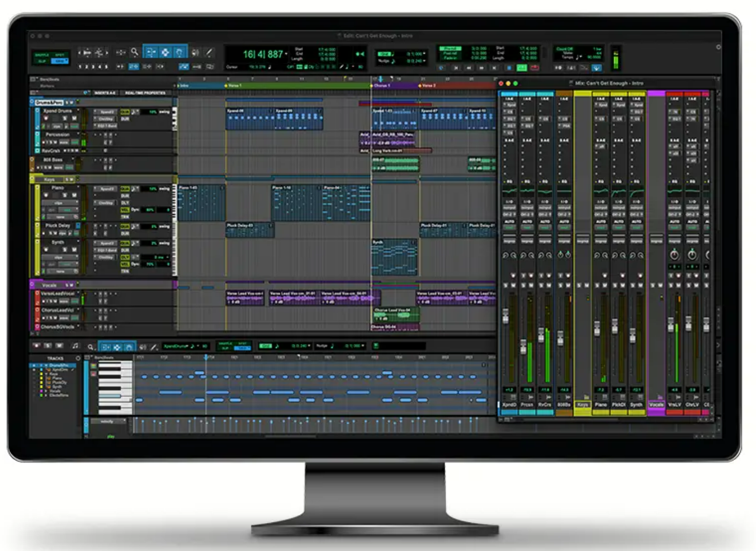Click the audio waveform zoom icon
The height and width of the screenshot is (551, 756).
pos(87,52)
